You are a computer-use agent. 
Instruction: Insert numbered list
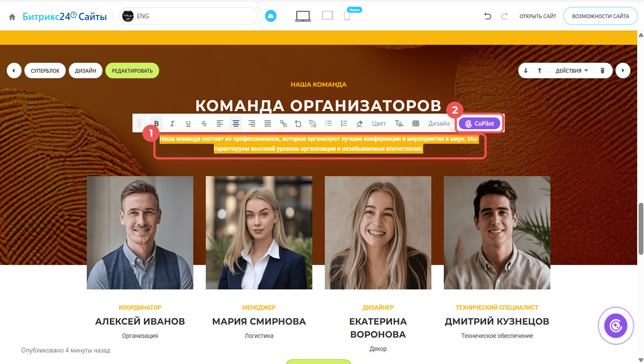344,123
